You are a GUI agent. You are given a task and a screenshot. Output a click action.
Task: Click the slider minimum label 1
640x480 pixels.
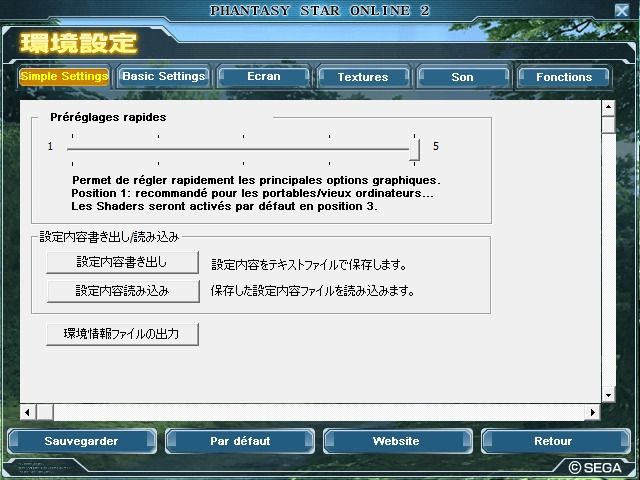click(x=50, y=146)
